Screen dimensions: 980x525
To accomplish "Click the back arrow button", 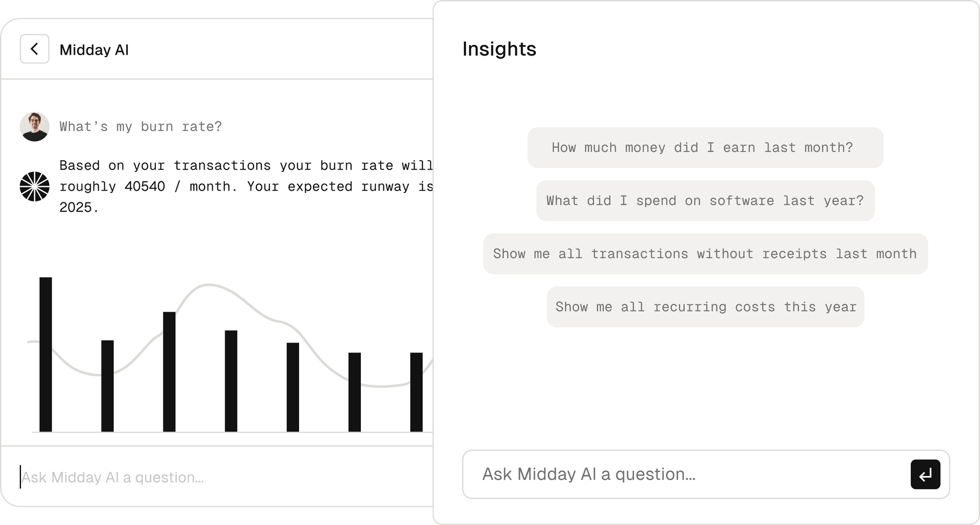I will [x=34, y=49].
